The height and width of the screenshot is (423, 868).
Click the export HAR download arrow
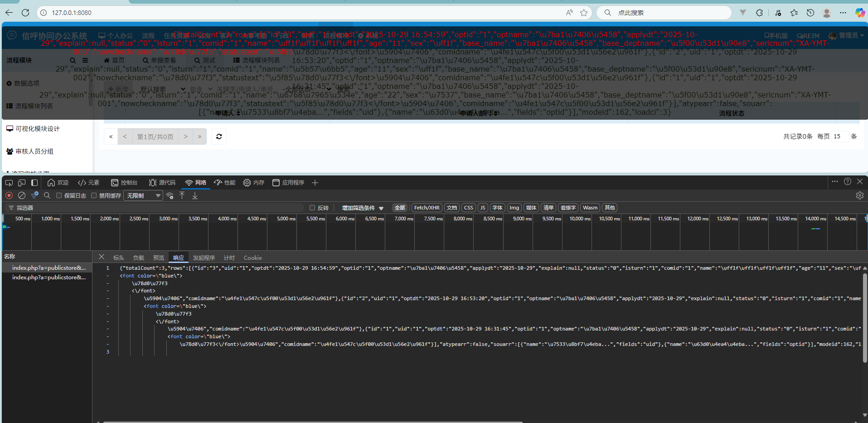(x=195, y=195)
